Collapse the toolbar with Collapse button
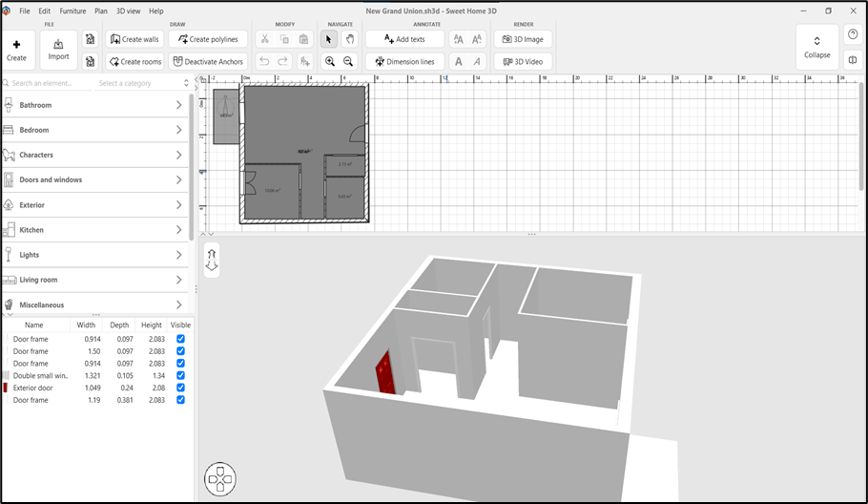 (x=817, y=47)
